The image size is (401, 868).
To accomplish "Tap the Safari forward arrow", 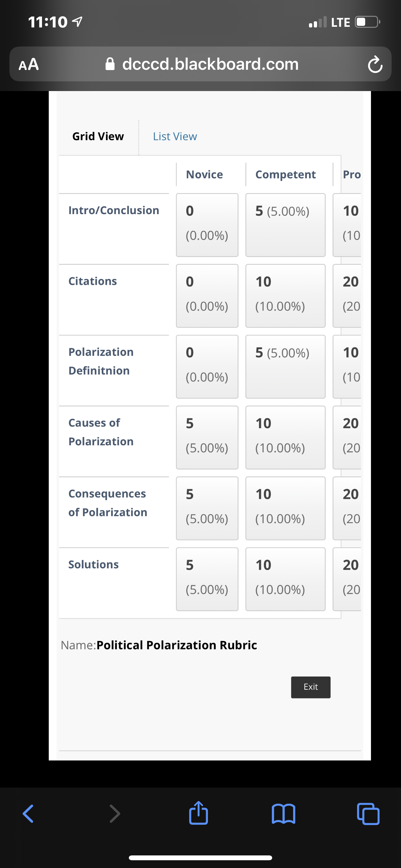I will (115, 814).
